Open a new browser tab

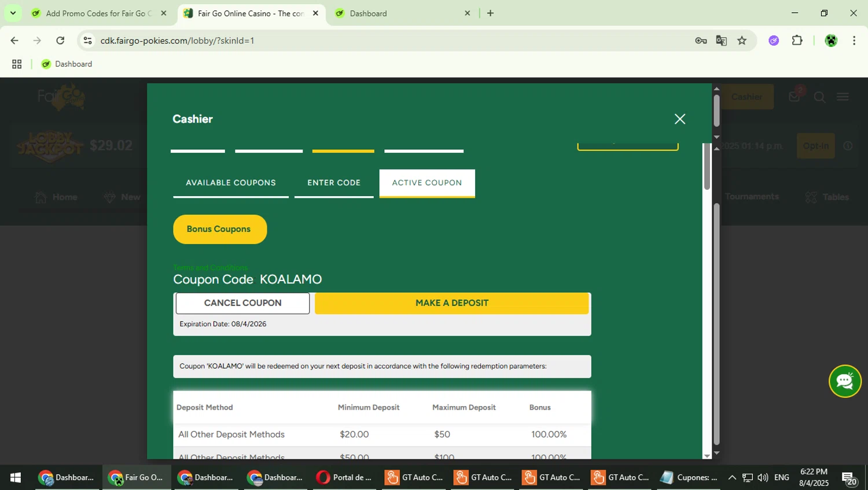pyautogui.click(x=490, y=13)
